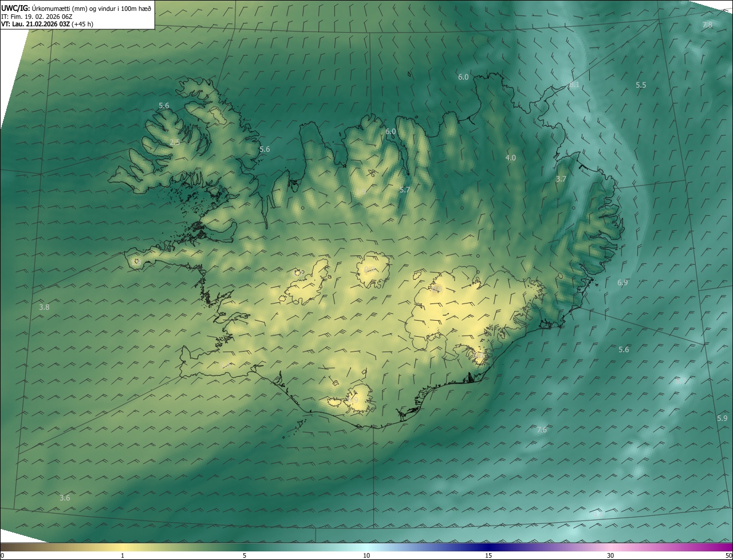This screenshot has height=560, width=733.
Task: Click the 30 tick on the color scale
Action: pyautogui.click(x=610, y=555)
